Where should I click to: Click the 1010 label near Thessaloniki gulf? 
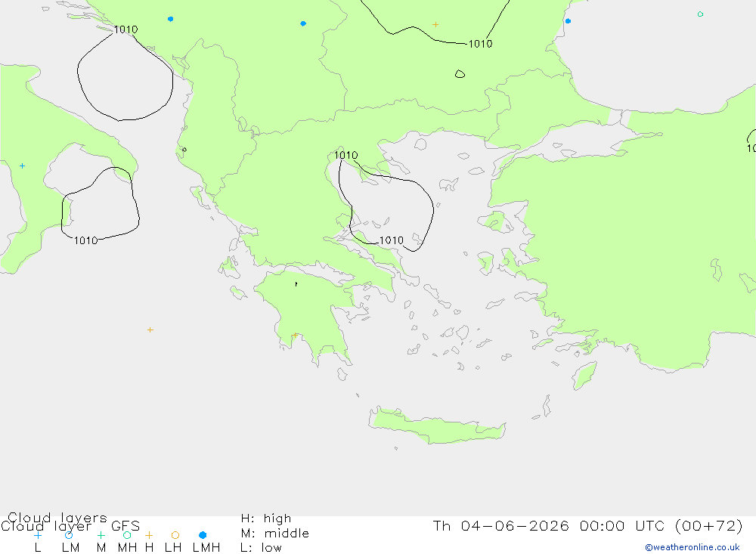[x=346, y=155]
